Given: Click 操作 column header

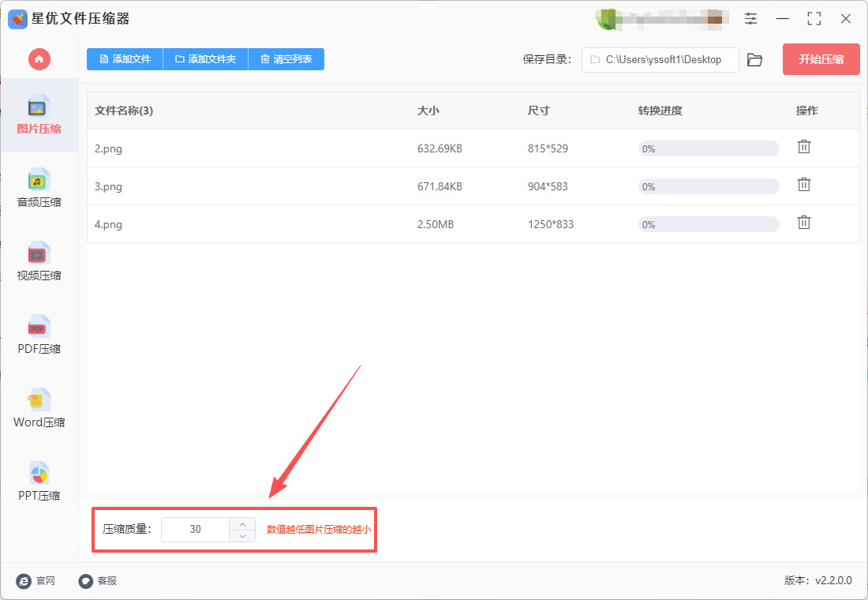Looking at the screenshot, I should pyautogui.click(x=807, y=111).
